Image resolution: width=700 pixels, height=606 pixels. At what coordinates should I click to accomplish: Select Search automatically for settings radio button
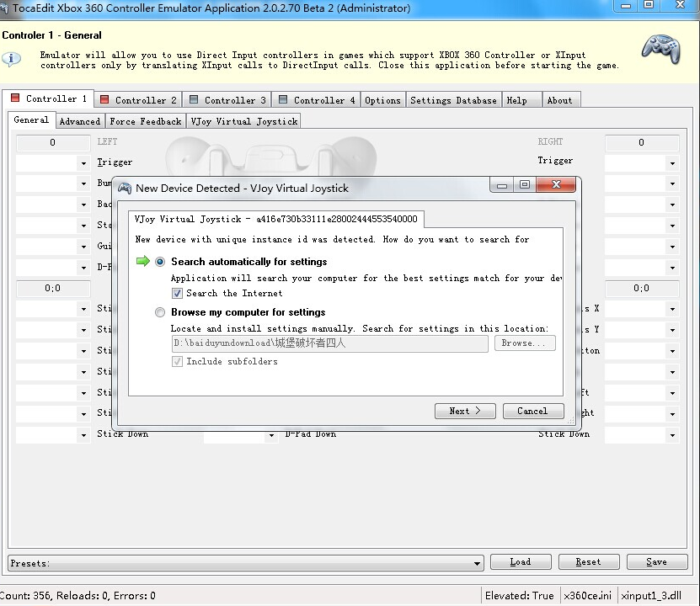point(160,262)
